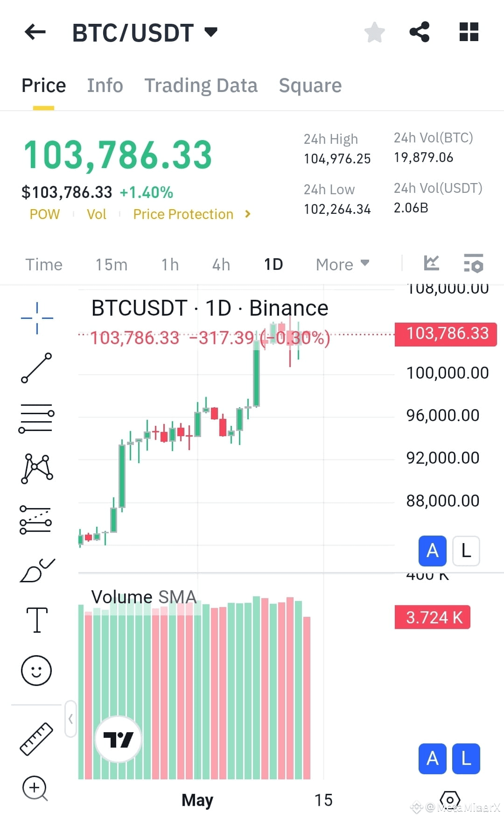This screenshot has height=819, width=504.
Task: Select the brush drawing tool
Action: [37, 570]
